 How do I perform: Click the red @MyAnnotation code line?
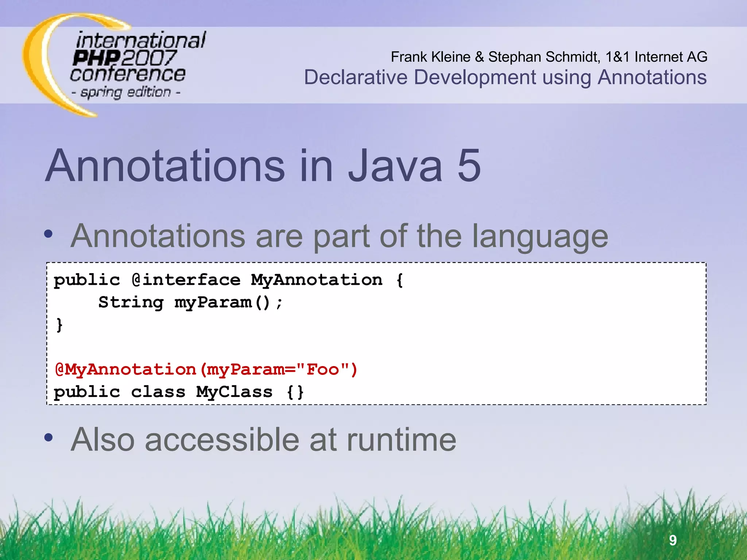coord(206,370)
